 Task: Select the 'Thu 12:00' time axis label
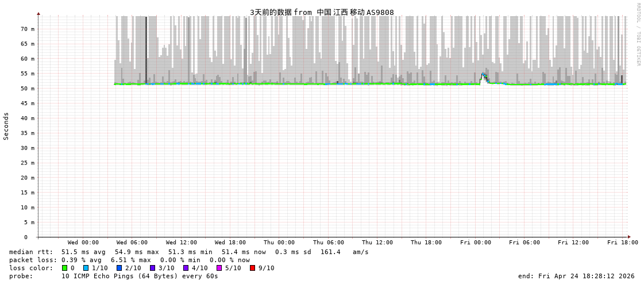pyautogui.click(x=377, y=243)
